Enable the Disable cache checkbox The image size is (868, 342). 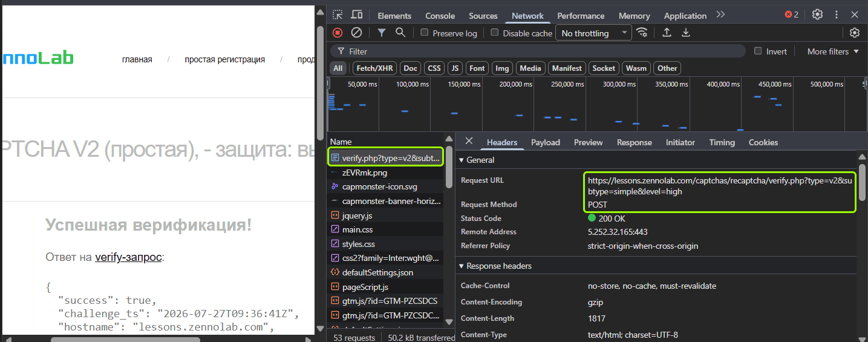(x=495, y=33)
